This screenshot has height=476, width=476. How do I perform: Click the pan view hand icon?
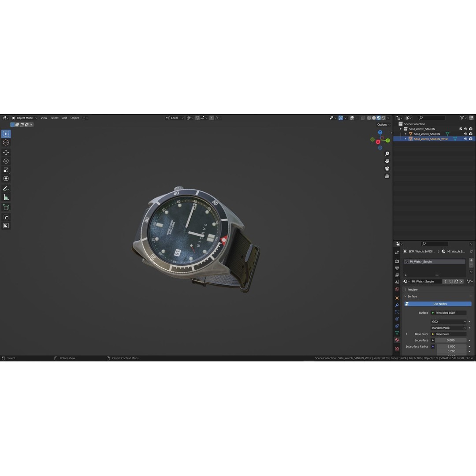pos(387,161)
